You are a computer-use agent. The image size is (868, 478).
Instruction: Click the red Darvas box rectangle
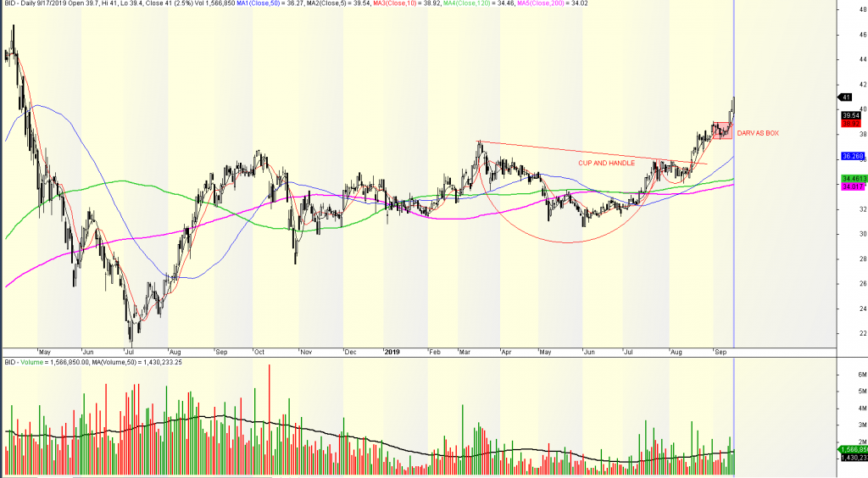721,130
